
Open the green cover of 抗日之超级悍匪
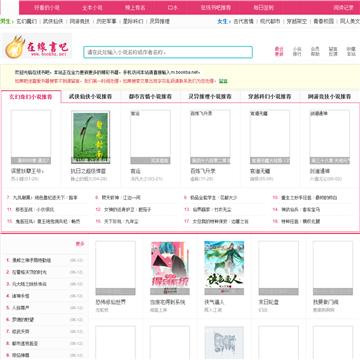click(x=91, y=137)
